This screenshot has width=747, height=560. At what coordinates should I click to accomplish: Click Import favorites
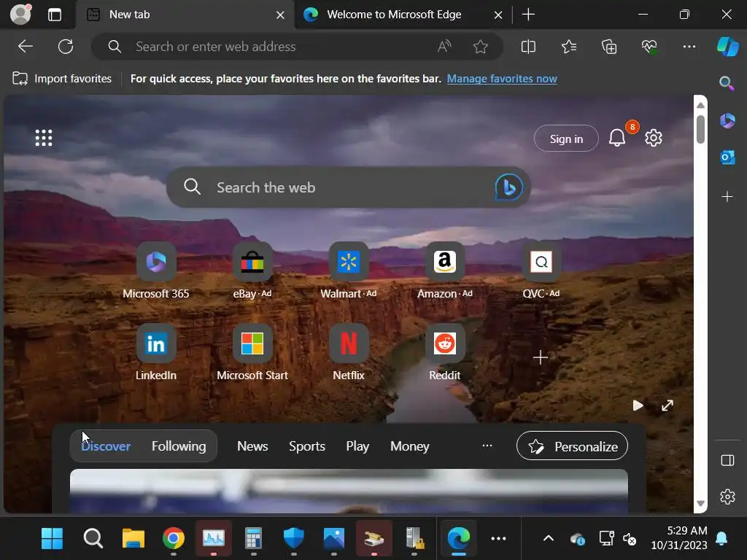(x=62, y=79)
